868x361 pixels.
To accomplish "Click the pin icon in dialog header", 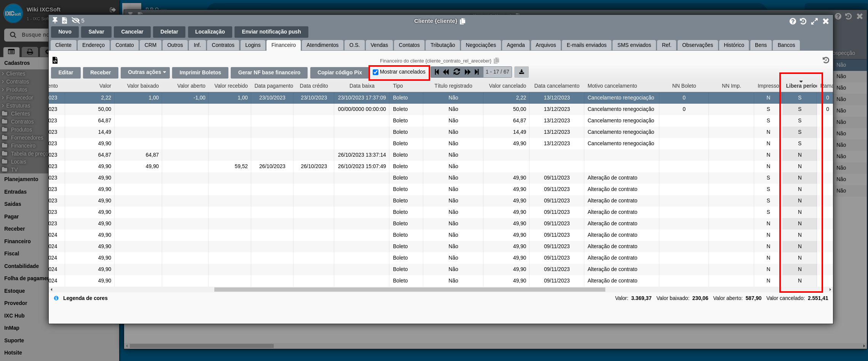I will pos(55,21).
